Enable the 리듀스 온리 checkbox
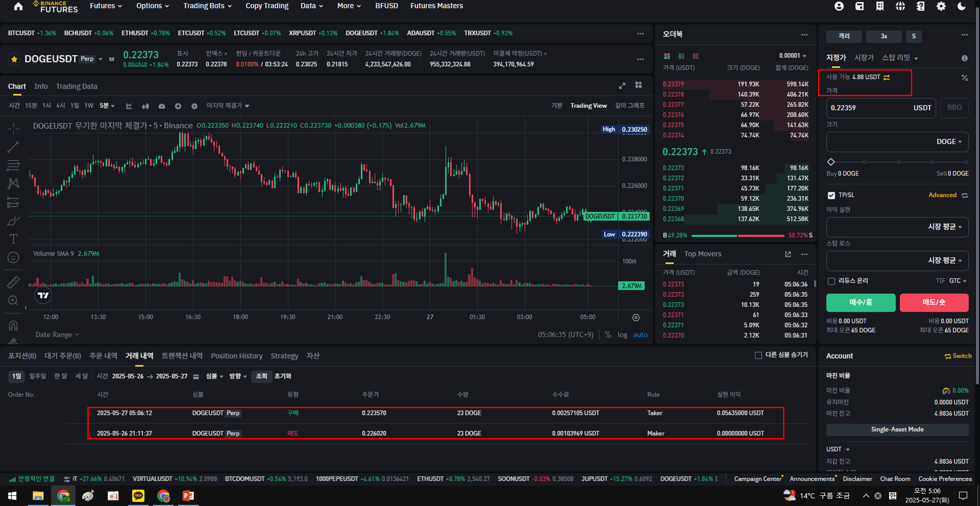Viewport: 980px width, 506px height. [x=831, y=281]
